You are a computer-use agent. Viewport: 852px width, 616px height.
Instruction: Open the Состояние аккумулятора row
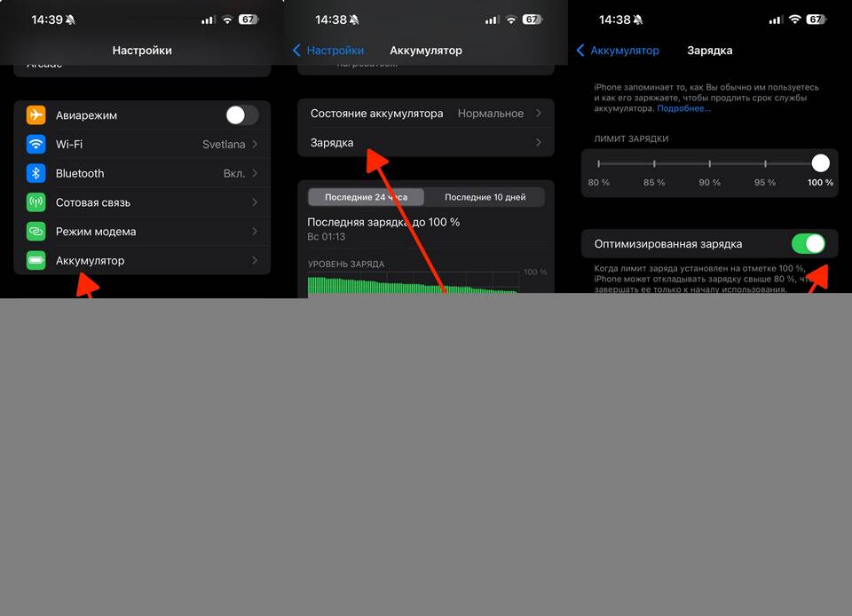(425, 113)
